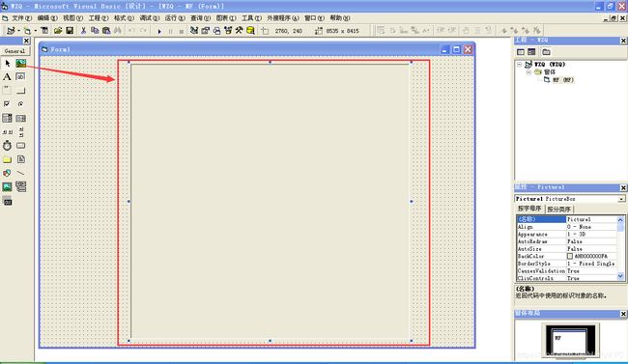Select the Line control in toolbox
Screen dimensions: 628x364
point(21,173)
